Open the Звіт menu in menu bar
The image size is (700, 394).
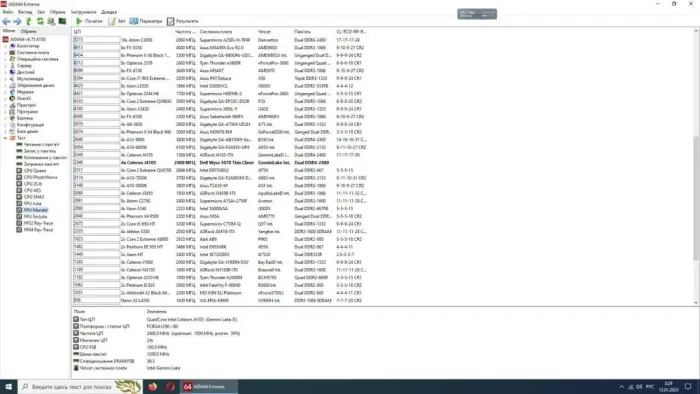(41, 12)
